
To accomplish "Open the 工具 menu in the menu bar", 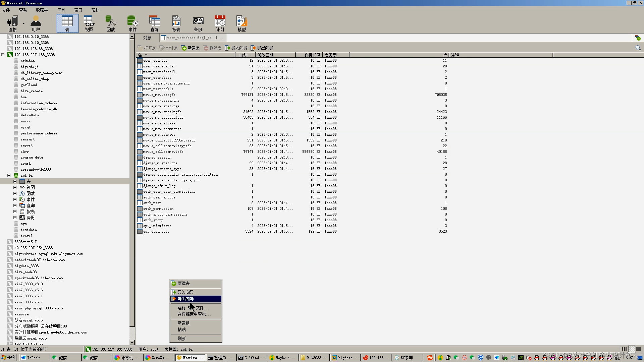I will click(61, 10).
